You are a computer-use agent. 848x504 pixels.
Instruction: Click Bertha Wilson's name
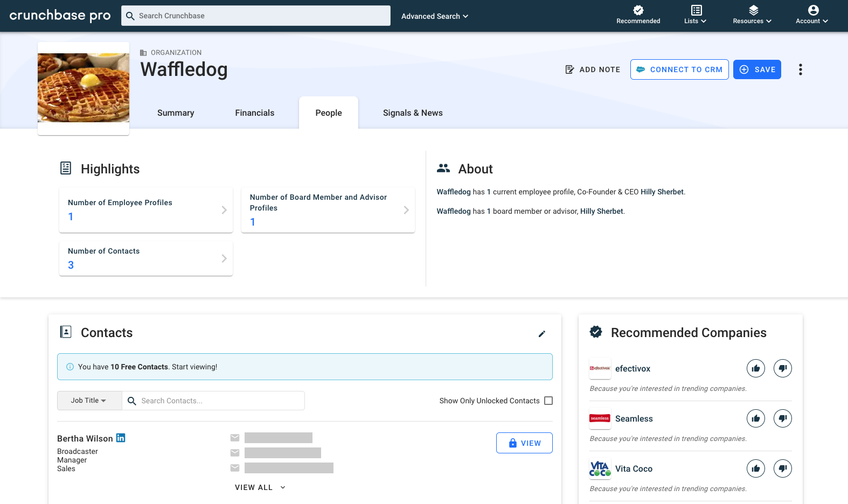click(85, 439)
